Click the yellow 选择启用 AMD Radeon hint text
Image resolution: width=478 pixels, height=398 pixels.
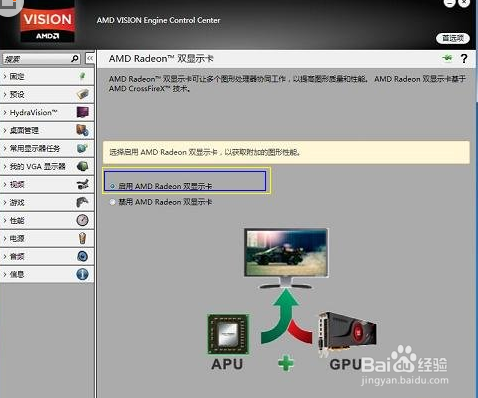point(205,152)
